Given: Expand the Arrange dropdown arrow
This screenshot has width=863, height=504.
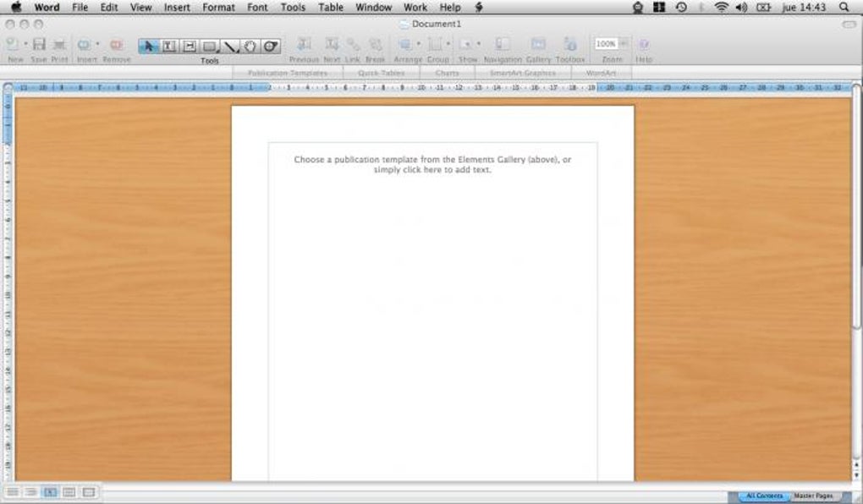Looking at the screenshot, I should (418, 44).
